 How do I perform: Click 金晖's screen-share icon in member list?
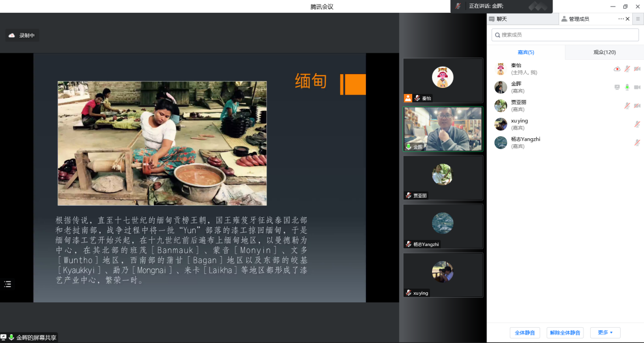point(617,87)
